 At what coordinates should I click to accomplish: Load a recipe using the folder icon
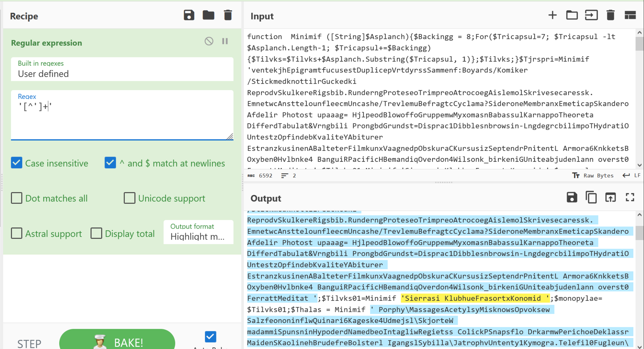(208, 15)
